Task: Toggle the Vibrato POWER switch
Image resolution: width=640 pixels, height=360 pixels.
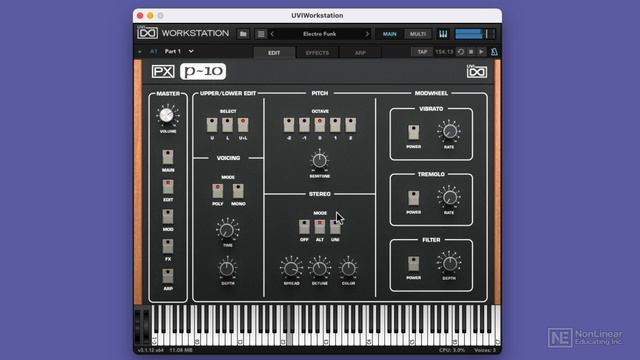Action: point(413,133)
